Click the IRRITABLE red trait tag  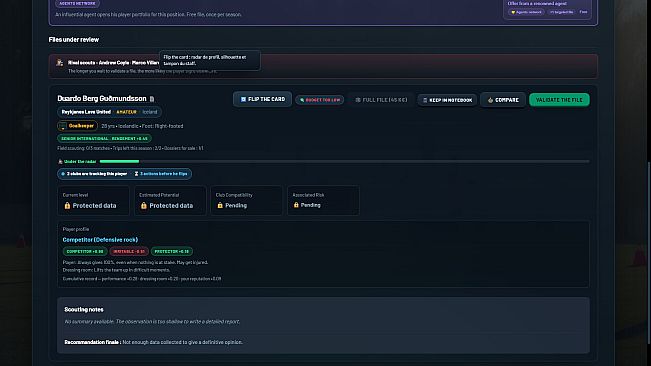pyautogui.click(x=129, y=251)
